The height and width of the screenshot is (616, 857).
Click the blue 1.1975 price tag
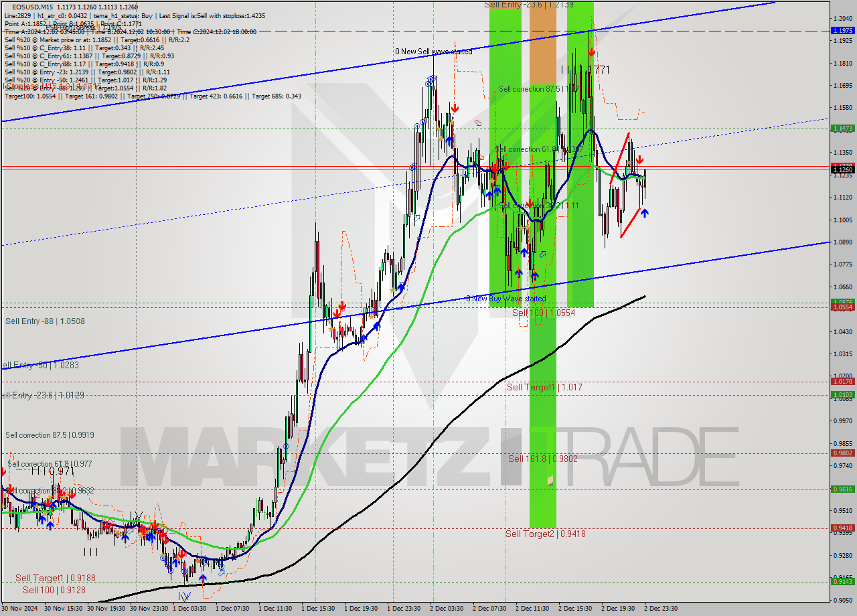(x=842, y=31)
